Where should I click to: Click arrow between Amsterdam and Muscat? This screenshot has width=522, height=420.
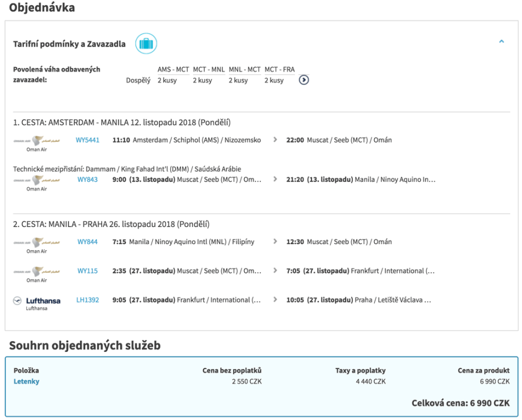pyautogui.click(x=276, y=140)
